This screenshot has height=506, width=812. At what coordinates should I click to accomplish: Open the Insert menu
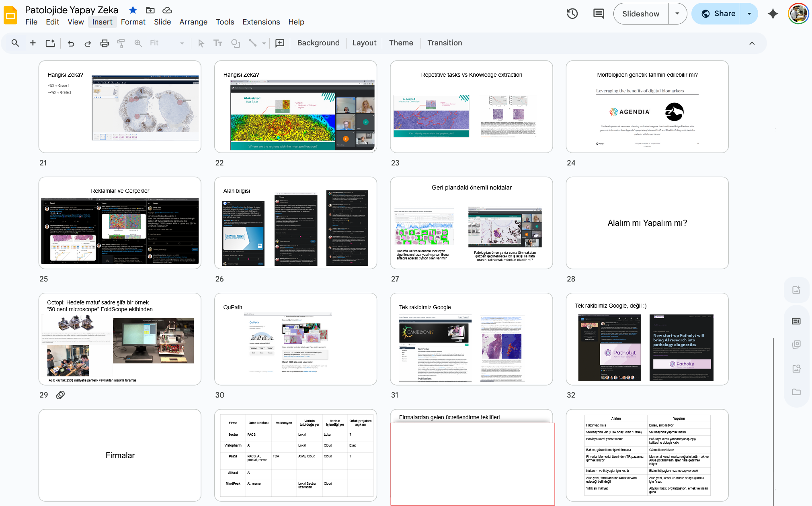[x=102, y=22]
